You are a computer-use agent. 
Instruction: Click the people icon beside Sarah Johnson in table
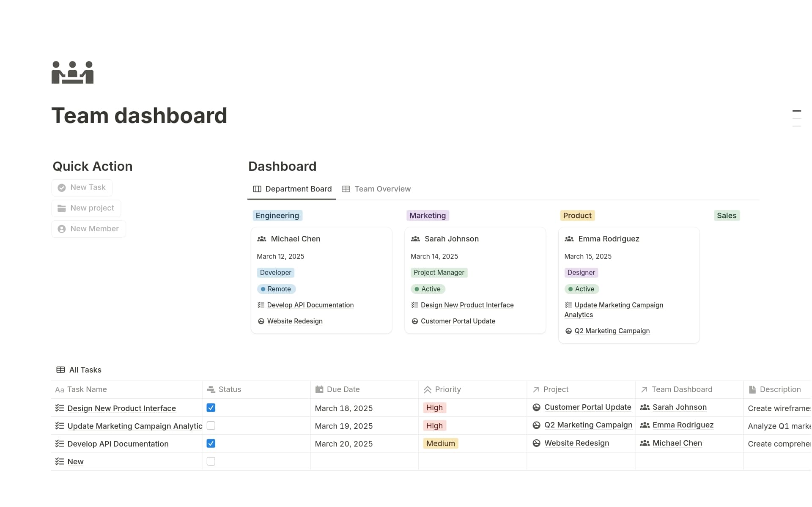pos(645,407)
